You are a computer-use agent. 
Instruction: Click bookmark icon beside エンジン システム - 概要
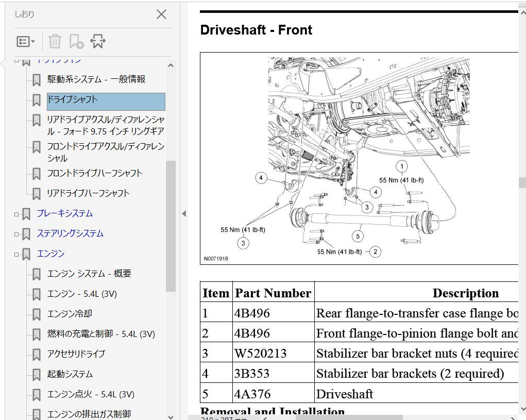click(36, 274)
